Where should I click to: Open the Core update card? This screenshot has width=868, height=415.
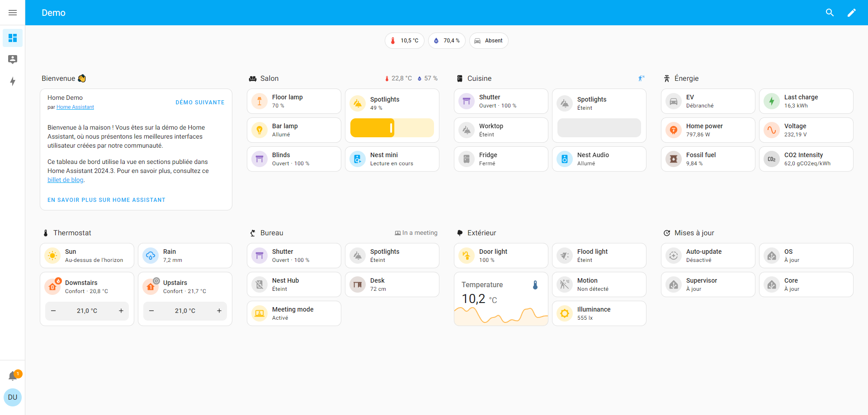pos(806,284)
